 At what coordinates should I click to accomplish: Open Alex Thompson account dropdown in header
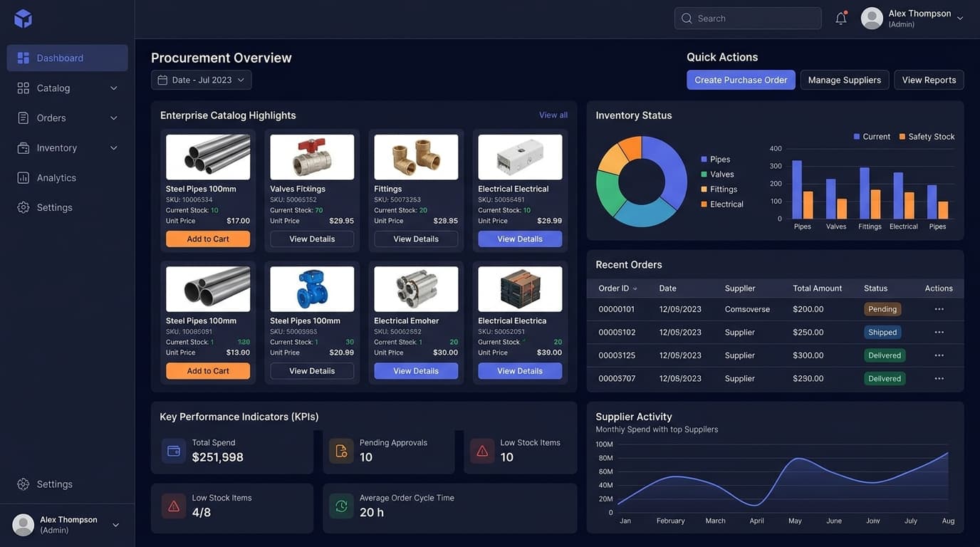click(960, 19)
